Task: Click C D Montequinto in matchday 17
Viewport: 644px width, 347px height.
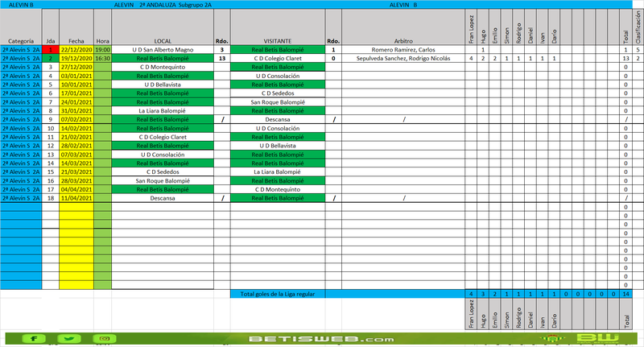Action: pos(278,189)
